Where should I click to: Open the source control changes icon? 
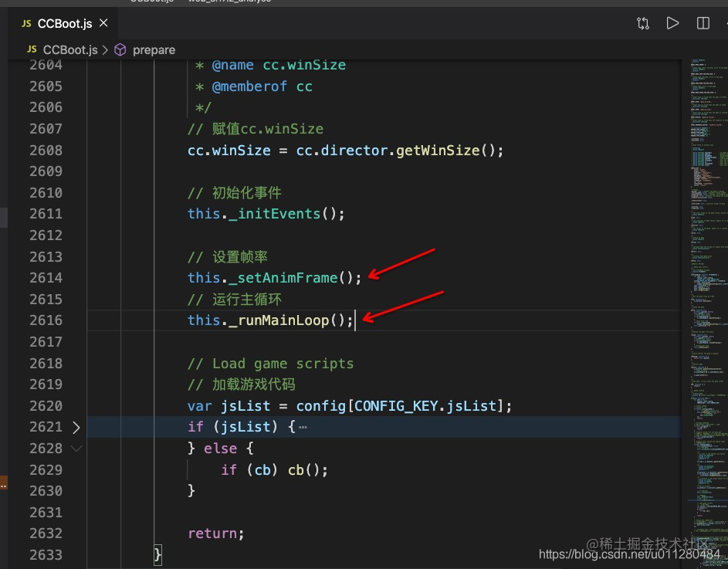coord(642,23)
